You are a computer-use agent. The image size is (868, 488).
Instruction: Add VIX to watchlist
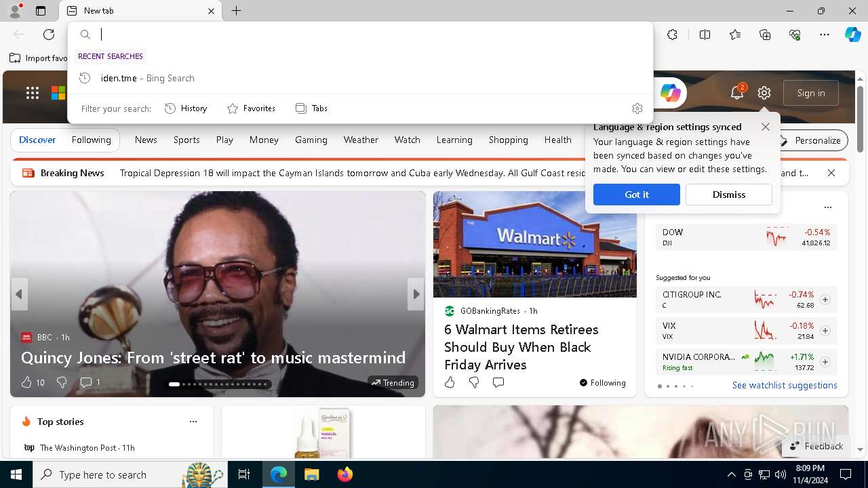(x=825, y=331)
